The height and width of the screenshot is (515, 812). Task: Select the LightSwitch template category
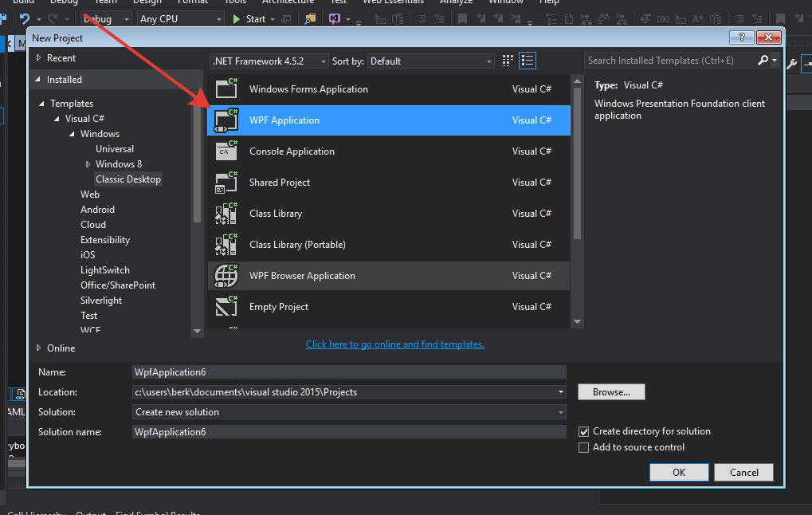click(105, 270)
